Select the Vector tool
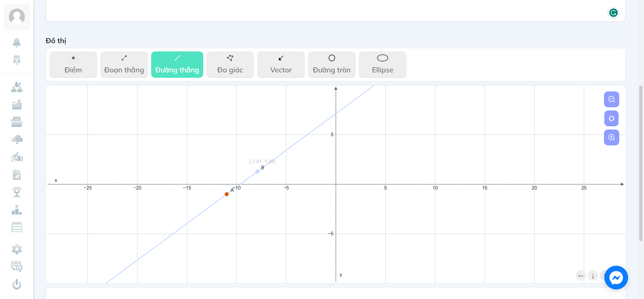The width and height of the screenshot is (644, 299). point(281,64)
